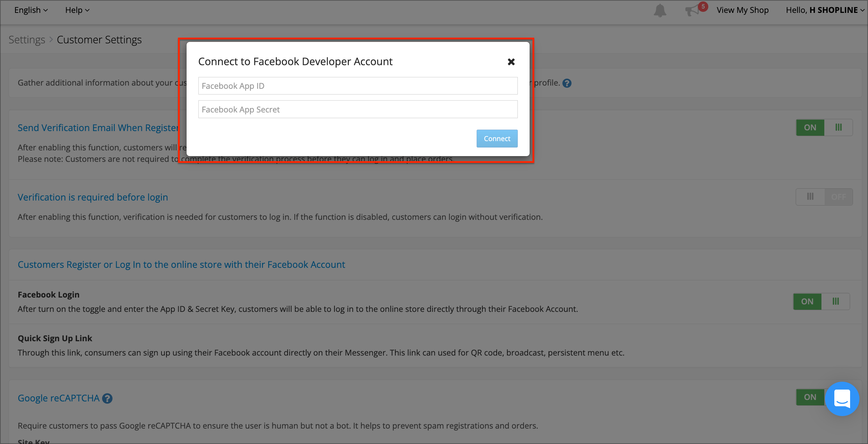Open View My Shop link

click(742, 10)
